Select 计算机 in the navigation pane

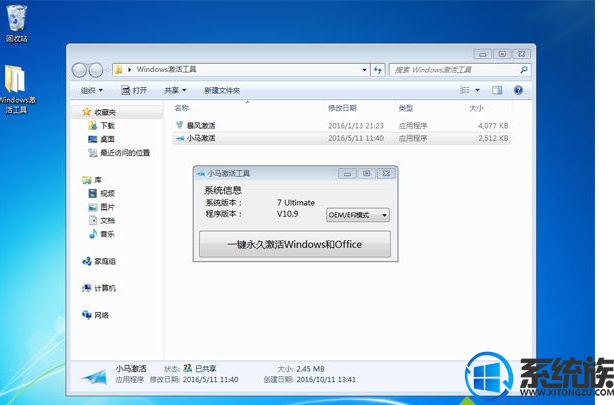(x=105, y=288)
